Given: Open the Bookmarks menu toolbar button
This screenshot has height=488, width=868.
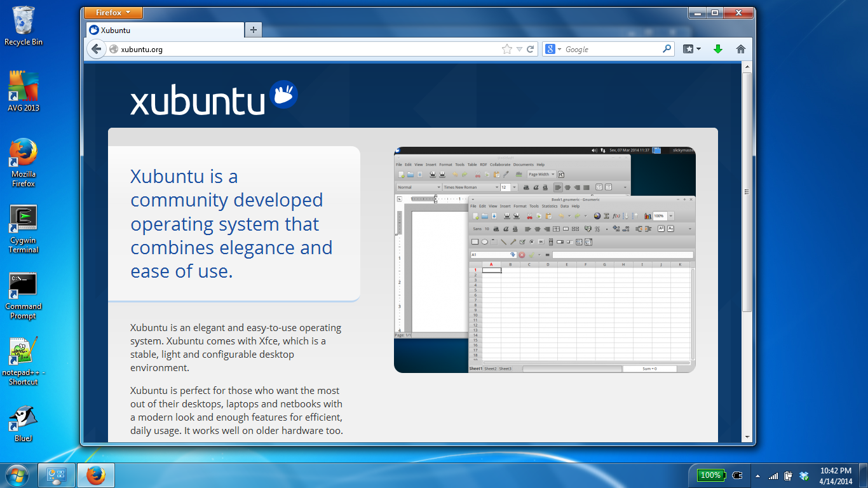Looking at the screenshot, I should [x=691, y=49].
